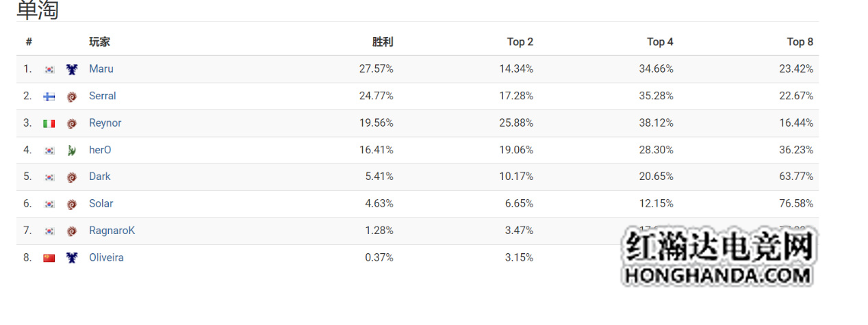Image resolution: width=868 pixels, height=325 pixels.
Task: Click the Zerg race icon beside Serral
Action: (71, 96)
